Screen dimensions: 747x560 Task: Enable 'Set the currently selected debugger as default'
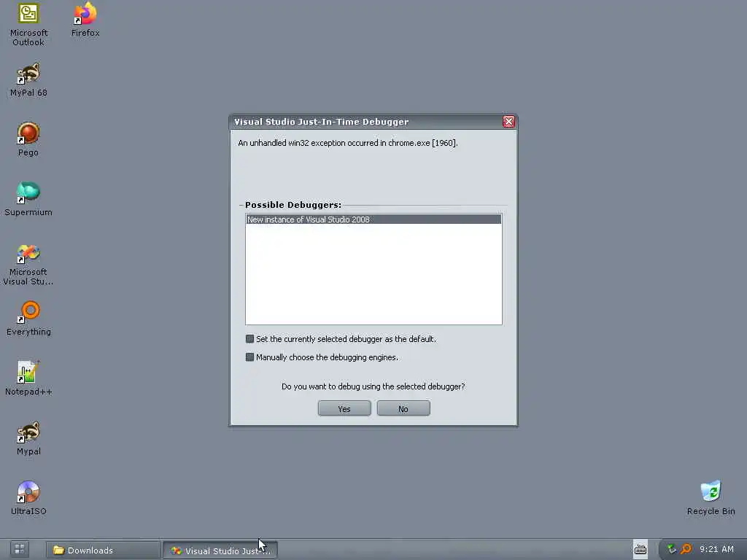(x=249, y=339)
